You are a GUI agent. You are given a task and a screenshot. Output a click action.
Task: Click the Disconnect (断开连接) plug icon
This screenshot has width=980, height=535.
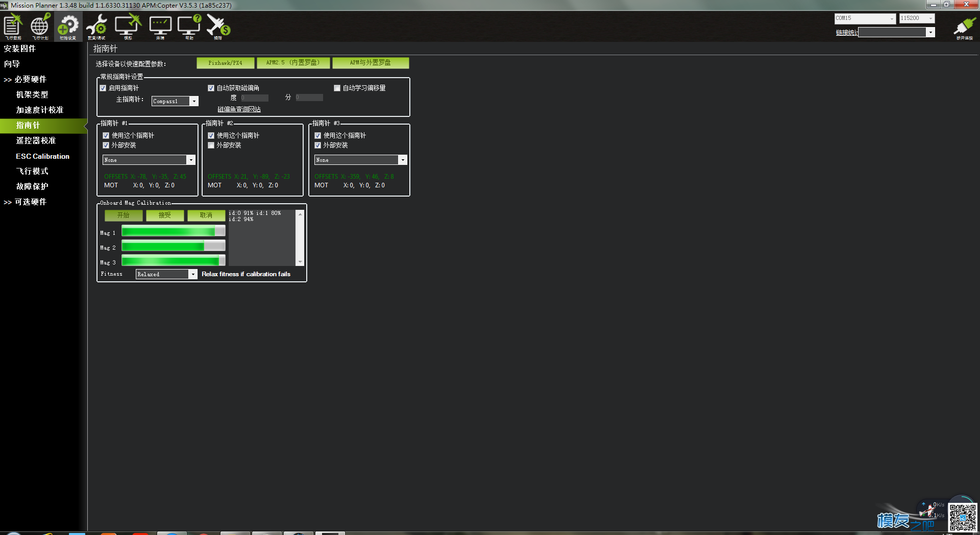pos(964,28)
